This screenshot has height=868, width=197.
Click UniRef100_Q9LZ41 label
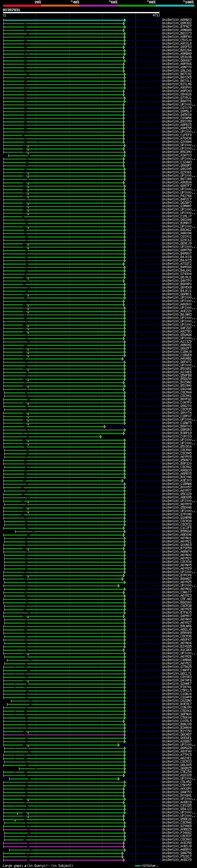177,71
